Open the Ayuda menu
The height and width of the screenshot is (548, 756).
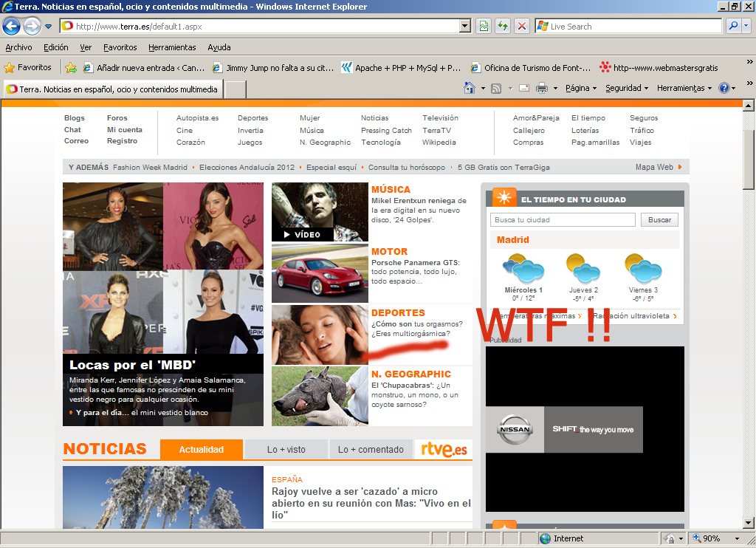coord(219,47)
